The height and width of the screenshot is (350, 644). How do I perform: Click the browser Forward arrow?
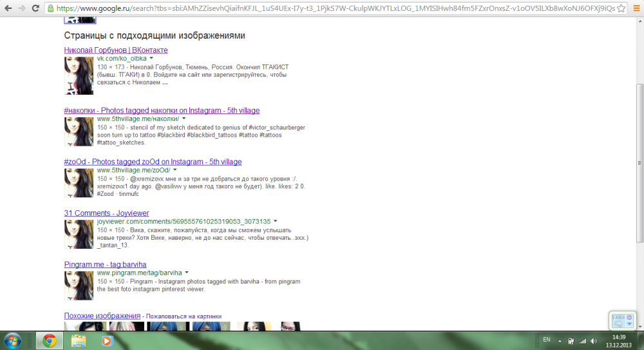click(x=23, y=8)
